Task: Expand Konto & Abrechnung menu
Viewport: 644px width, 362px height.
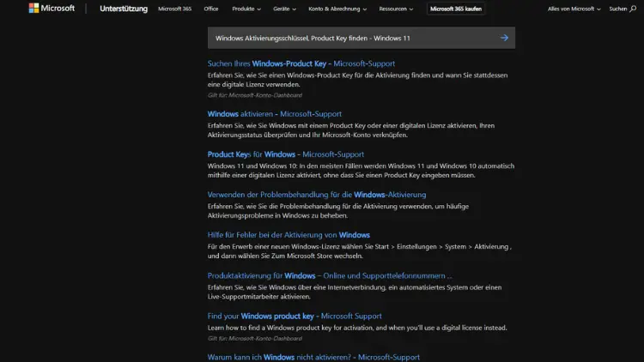Action: pyautogui.click(x=337, y=9)
